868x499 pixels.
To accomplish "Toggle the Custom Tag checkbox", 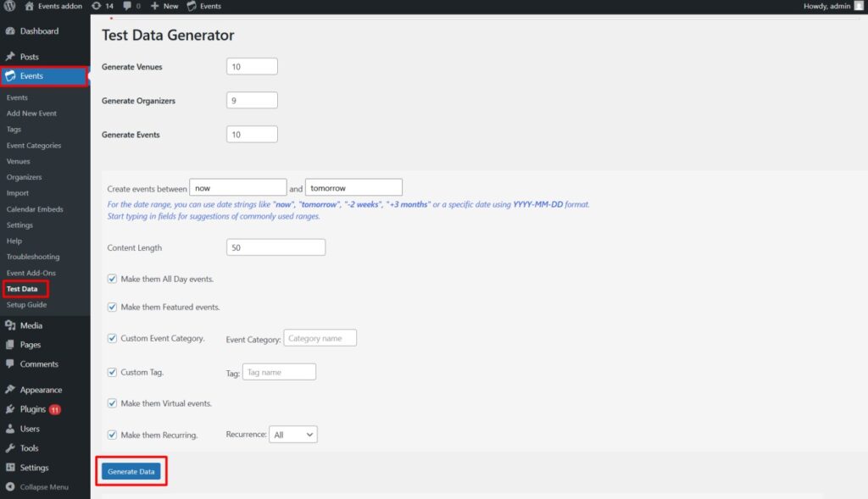I will [x=113, y=372].
